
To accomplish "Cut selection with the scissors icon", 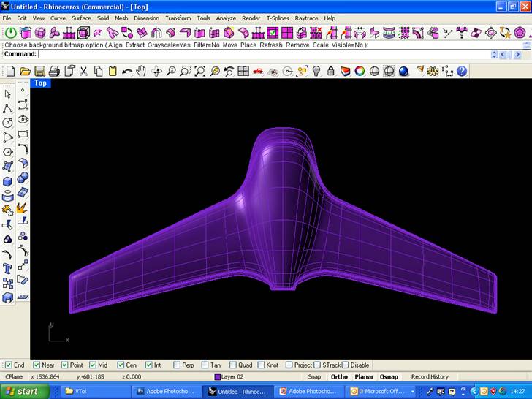I will [x=83, y=72].
